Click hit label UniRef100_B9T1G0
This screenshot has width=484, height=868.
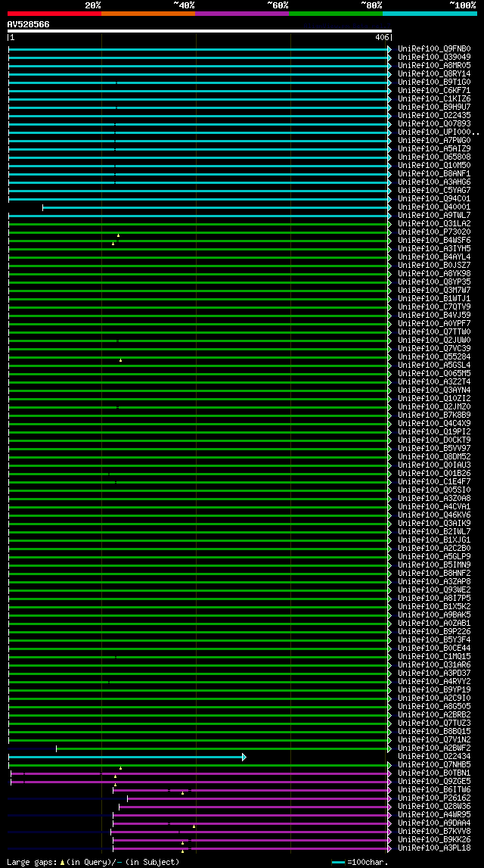(434, 82)
